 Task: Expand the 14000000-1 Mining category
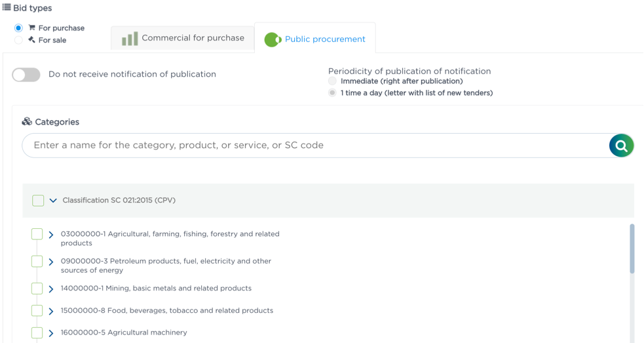click(x=51, y=289)
